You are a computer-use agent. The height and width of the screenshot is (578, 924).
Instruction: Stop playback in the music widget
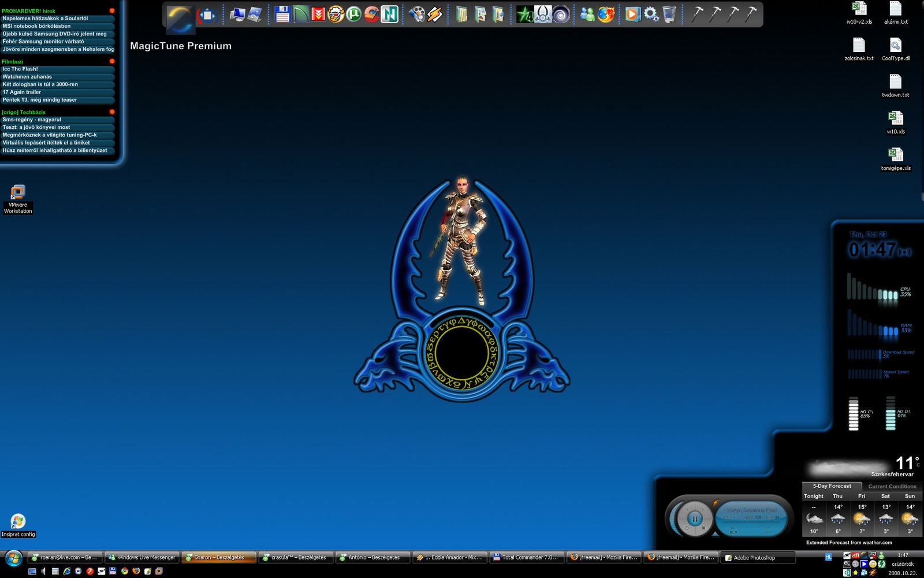(x=703, y=528)
